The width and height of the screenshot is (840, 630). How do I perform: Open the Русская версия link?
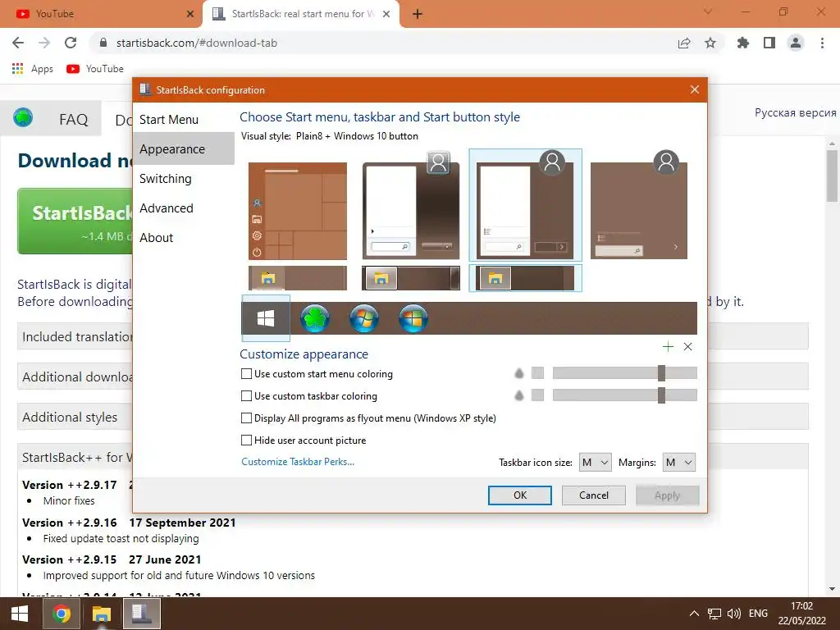[x=795, y=112]
